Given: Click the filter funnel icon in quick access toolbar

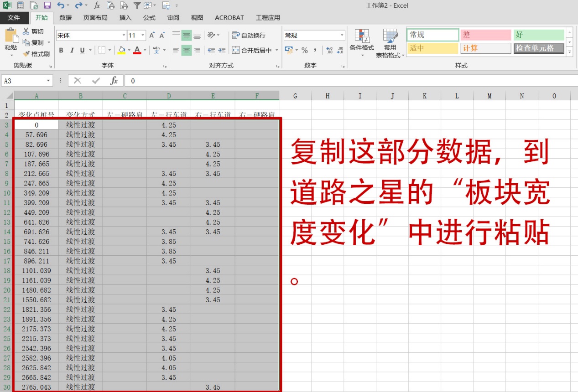Looking at the screenshot, I should (137, 5).
